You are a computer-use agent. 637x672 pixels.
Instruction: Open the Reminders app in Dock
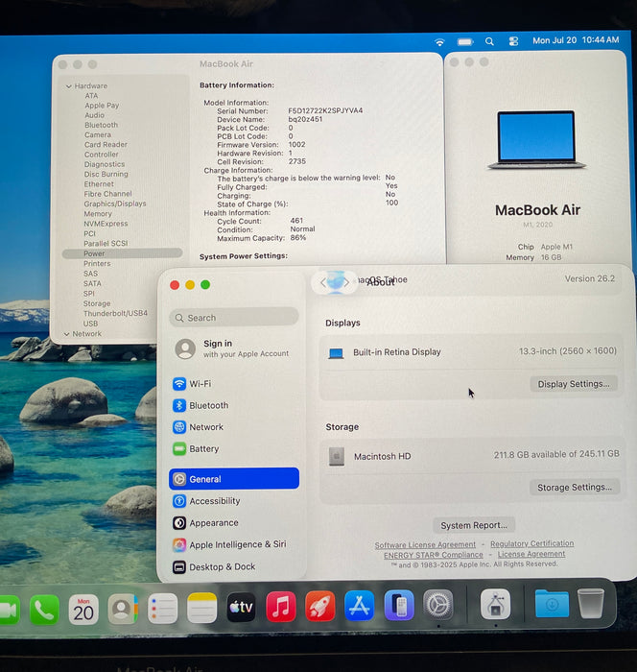pyautogui.click(x=162, y=609)
